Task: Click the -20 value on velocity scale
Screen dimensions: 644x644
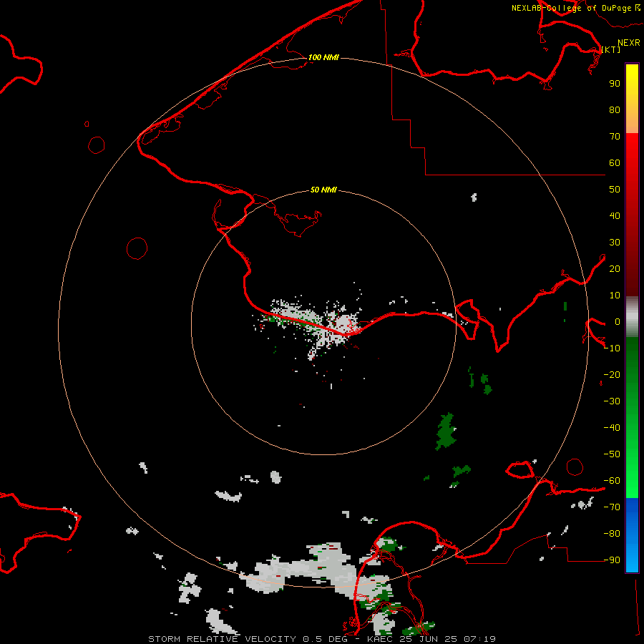Action: tap(612, 375)
